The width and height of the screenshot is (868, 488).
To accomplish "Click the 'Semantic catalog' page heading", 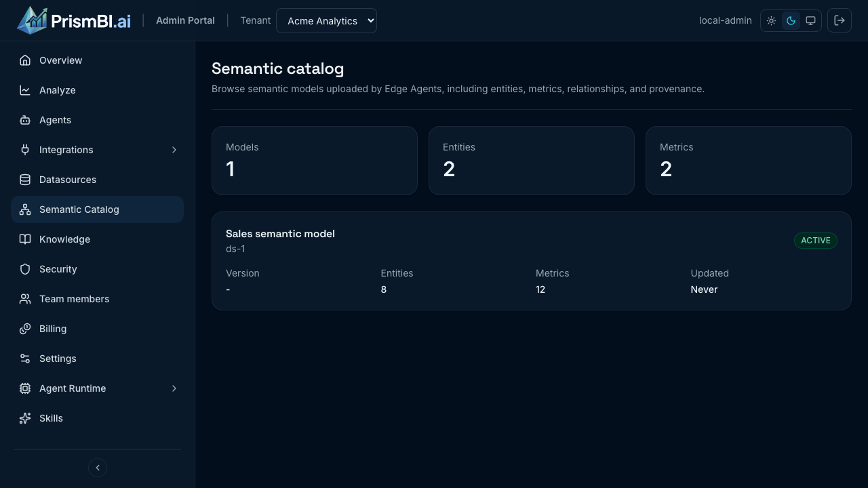I will [x=278, y=68].
